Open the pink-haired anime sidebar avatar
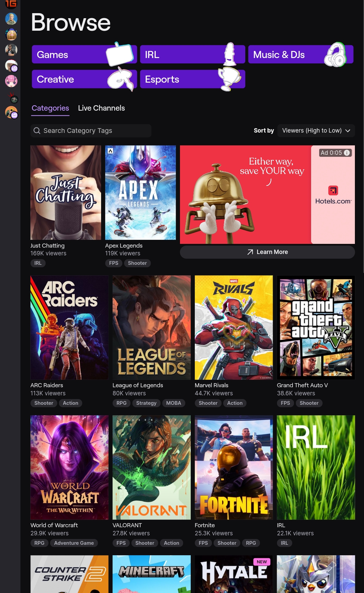Image resolution: width=364 pixels, height=593 pixels. (x=11, y=81)
